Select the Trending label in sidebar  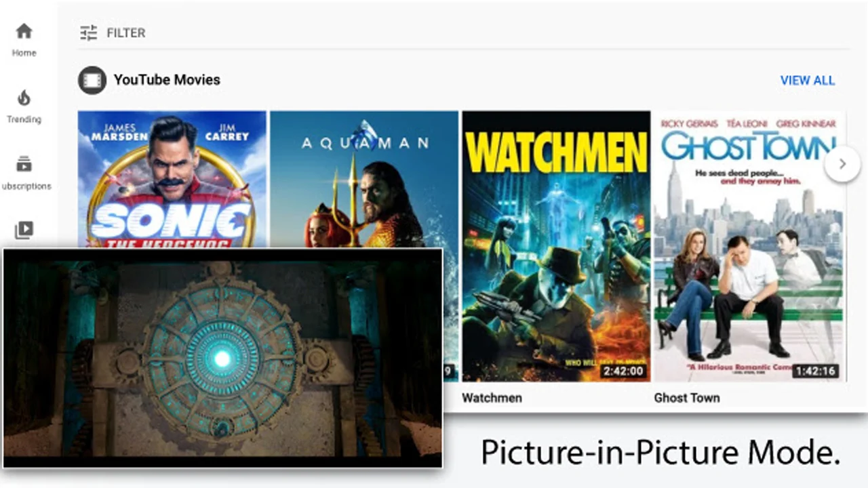[x=24, y=119]
